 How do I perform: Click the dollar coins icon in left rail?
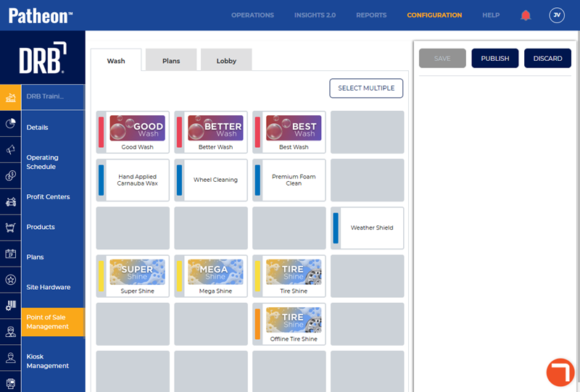click(10, 176)
